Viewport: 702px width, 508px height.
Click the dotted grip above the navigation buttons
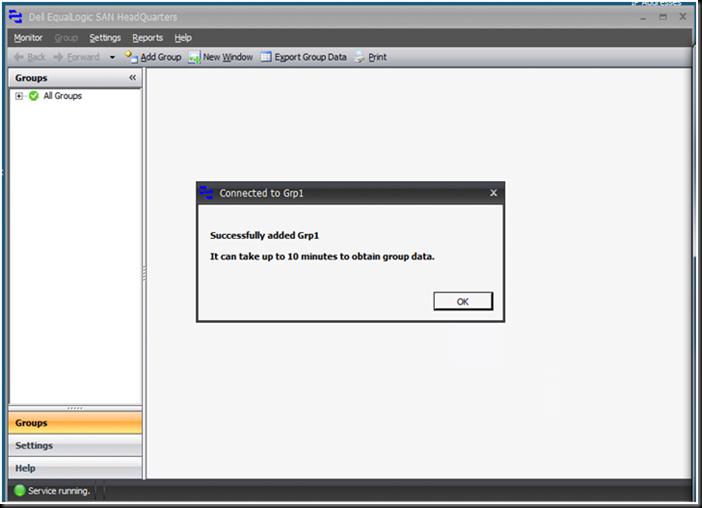75,408
